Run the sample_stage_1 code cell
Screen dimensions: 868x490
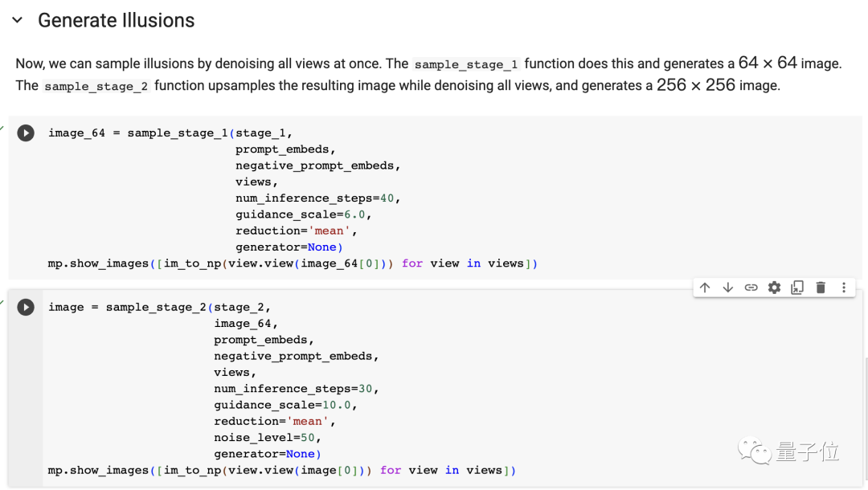click(26, 133)
